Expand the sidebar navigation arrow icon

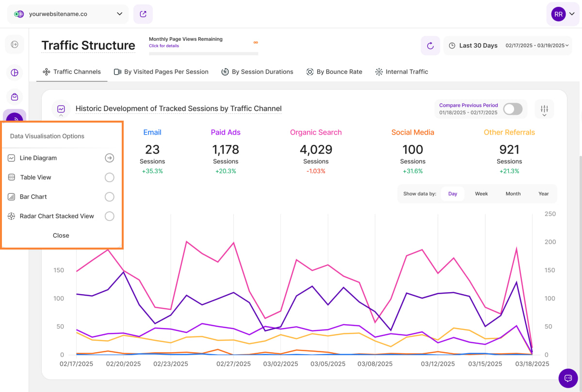tap(15, 45)
